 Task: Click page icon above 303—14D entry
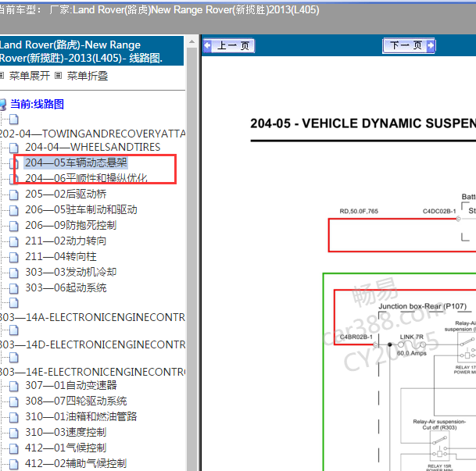(x=13, y=330)
